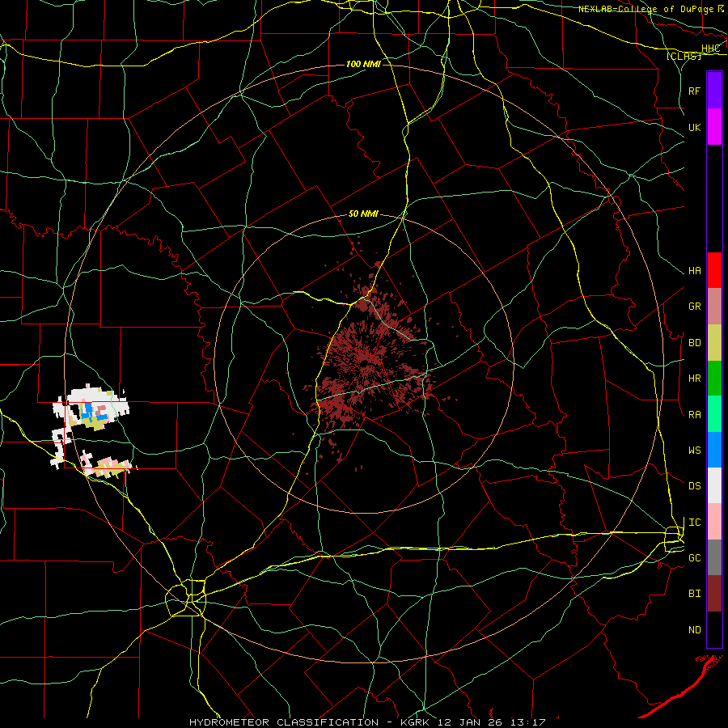Click the BI brown legend swatch
The height and width of the screenshot is (728, 728).
pyautogui.click(x=714, y=594)
